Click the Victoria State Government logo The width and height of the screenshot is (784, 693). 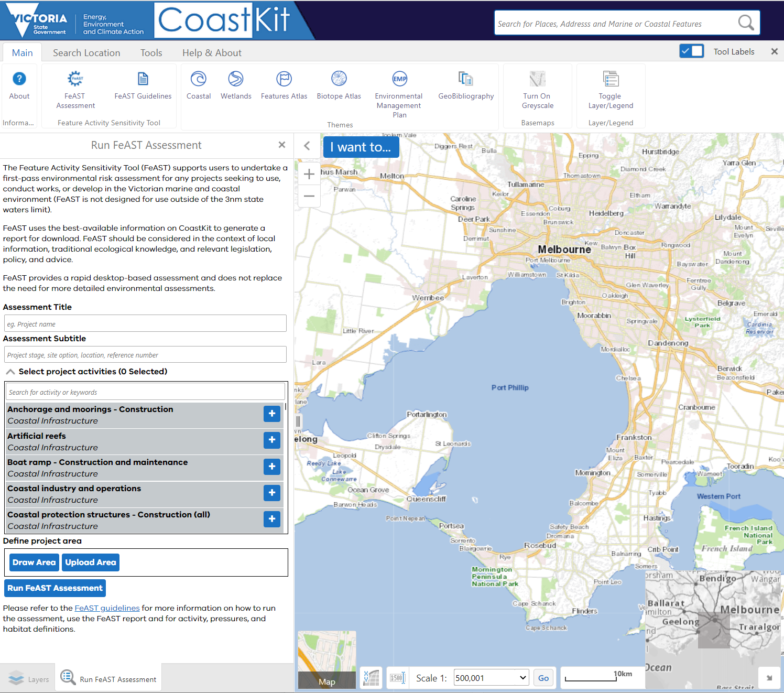click(x=38, y=20)
